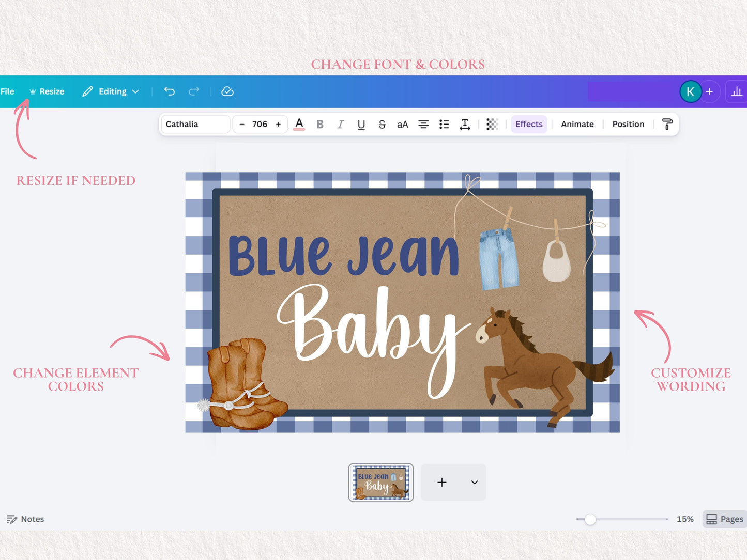This screenshot has width=747, height=560.
Task: Open the Editing mode dropdown
Action: pyautogui.click(x=111, y=91)
